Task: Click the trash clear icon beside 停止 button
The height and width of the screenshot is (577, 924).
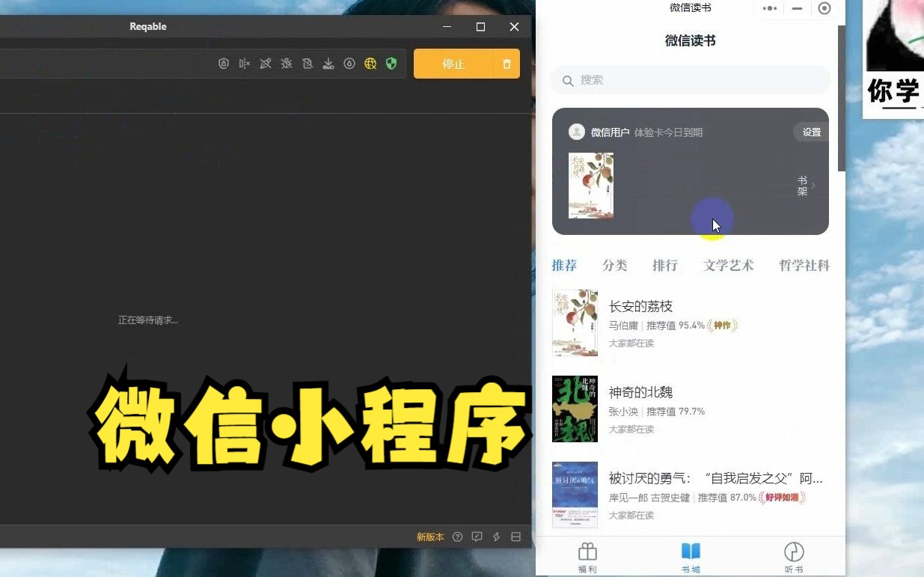Action: pos(506,64)
